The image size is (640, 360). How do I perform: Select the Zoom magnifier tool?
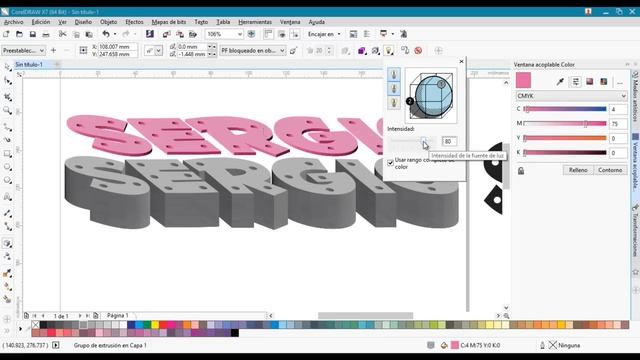[7, 110]
